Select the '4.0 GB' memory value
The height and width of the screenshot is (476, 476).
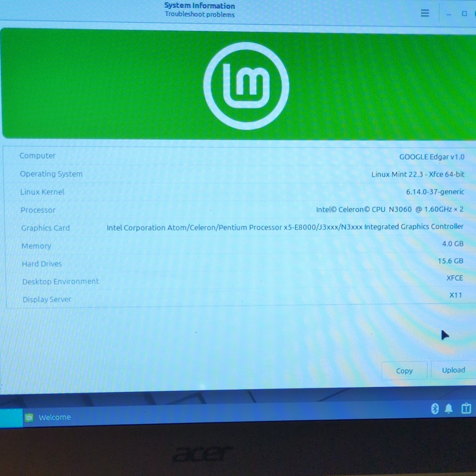(452, 244)
